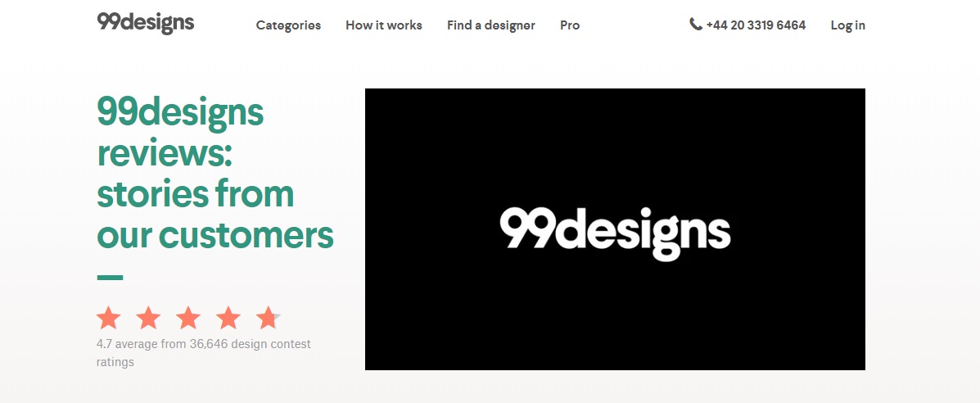Click the green dash under headline
The image size is (980, 403).
coord(110,277)
